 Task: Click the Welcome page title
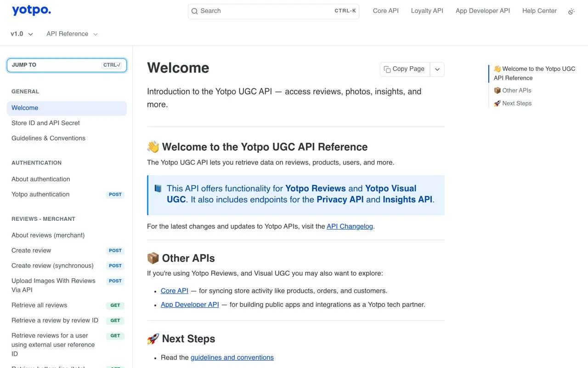(178, 68)
